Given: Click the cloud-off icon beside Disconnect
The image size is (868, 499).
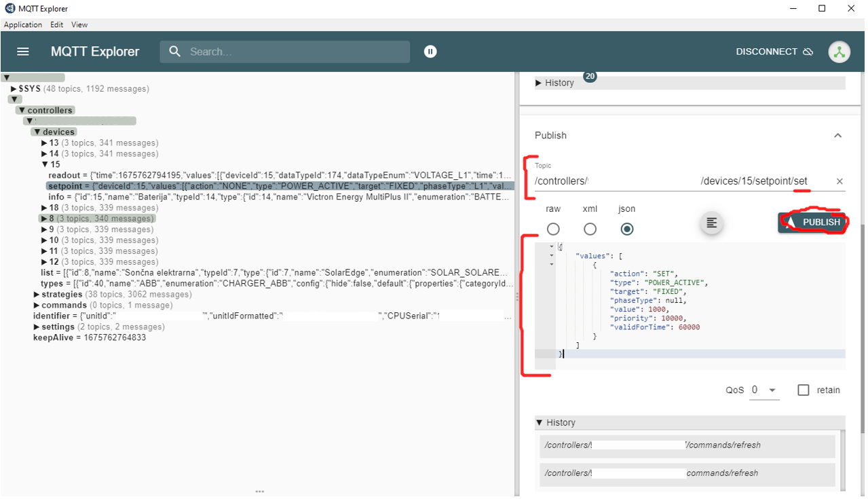Looking at the screenshot, I should (808, 52).
